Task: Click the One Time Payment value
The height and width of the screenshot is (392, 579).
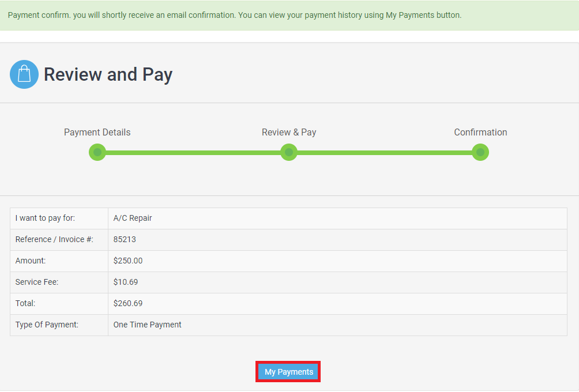Action: point(147,325)
